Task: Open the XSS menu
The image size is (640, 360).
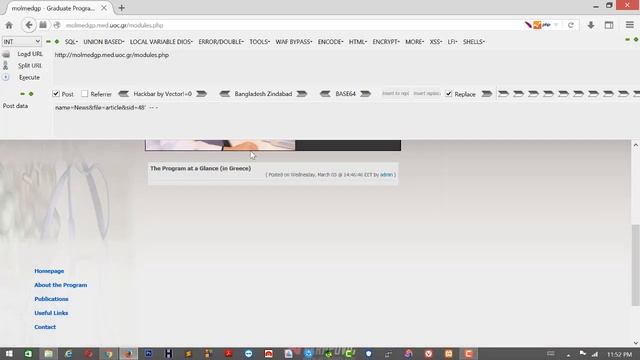Action: point(436,42)
